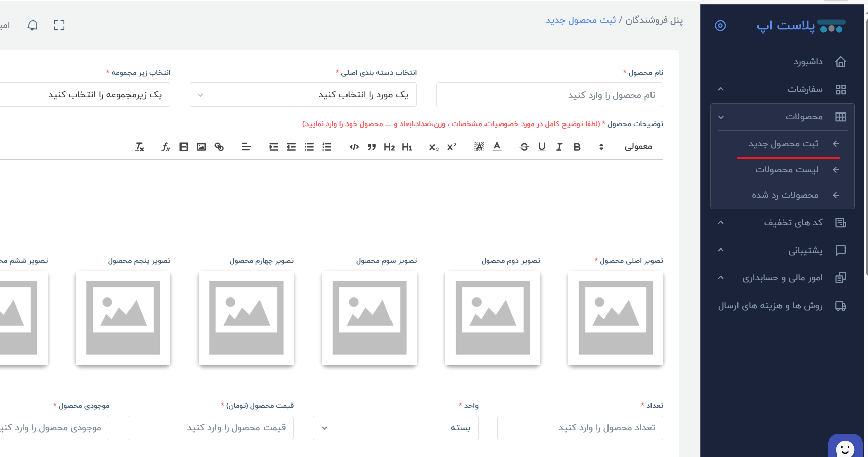Toggle bold formatting in description editor
Screen dimensions: 868x457
coord(577,147)
